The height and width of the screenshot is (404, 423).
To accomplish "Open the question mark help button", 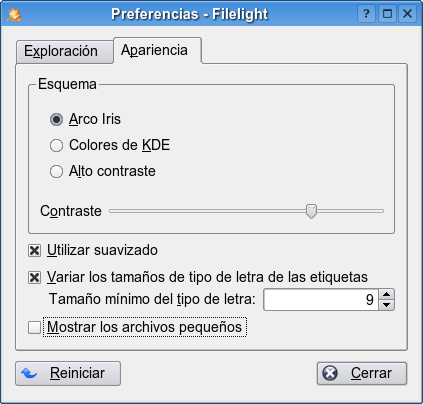I will 367,14.
